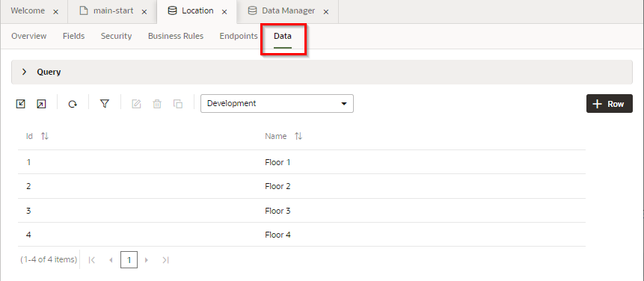Select the Floor 3 table row
The width and height of the screenshot is (644, 281).
coord(302,211)
